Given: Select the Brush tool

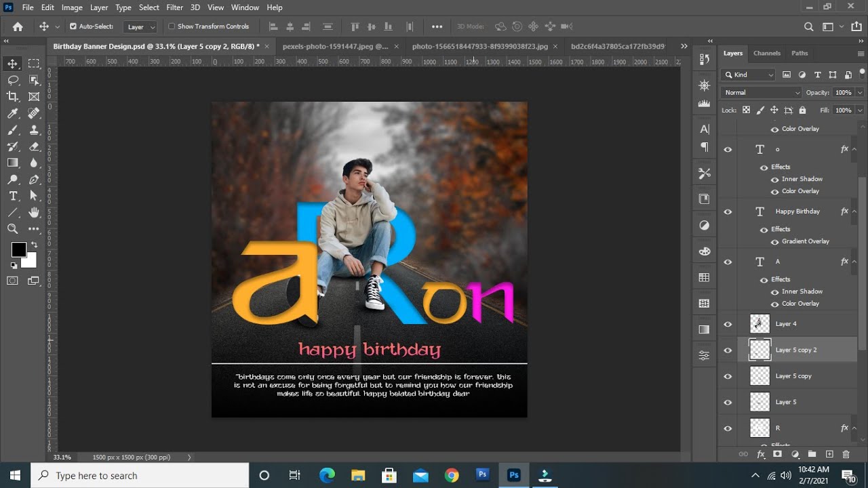Looking at the screenshot, I should click(x=13, y=130).
